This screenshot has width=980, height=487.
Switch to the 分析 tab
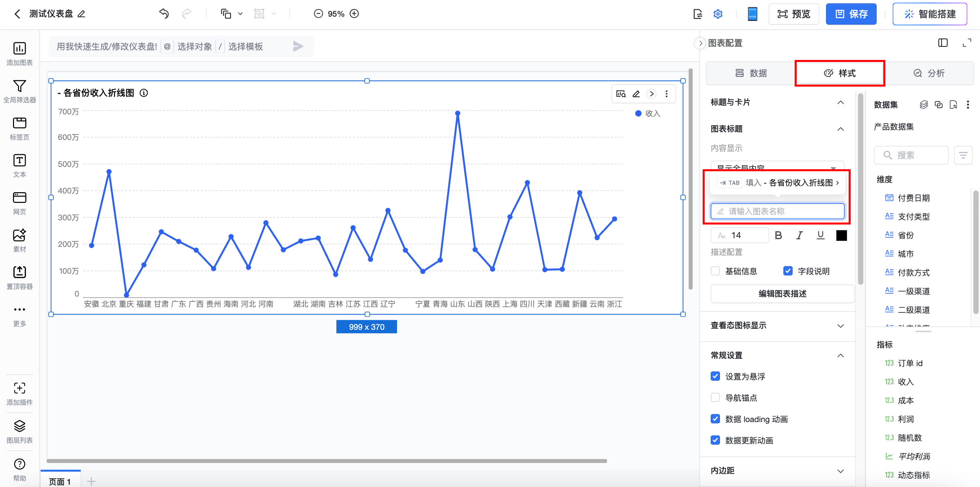click(x=929, y=73)
